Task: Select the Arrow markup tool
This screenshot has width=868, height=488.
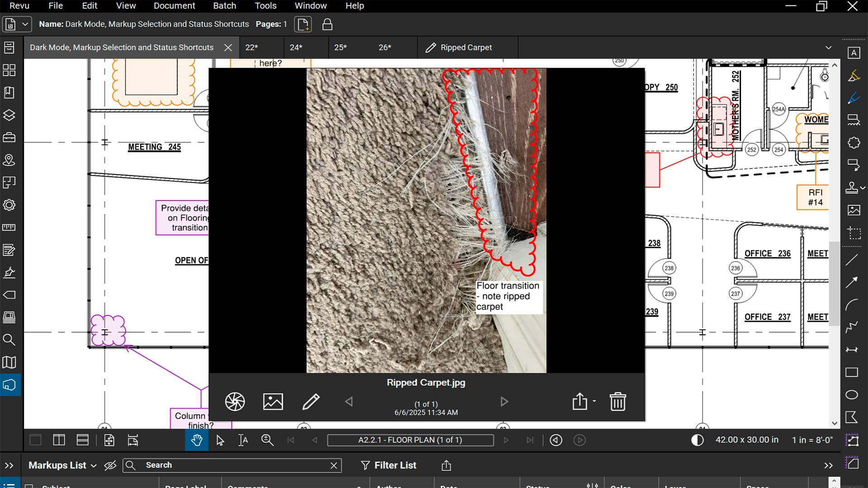Action: click(852, 282)
